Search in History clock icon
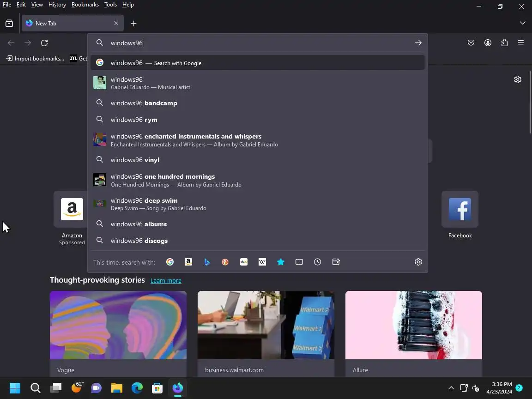Image resolution: width=532 pixels, height=399 pixels. pyautogui.click(x=318, y=262)
